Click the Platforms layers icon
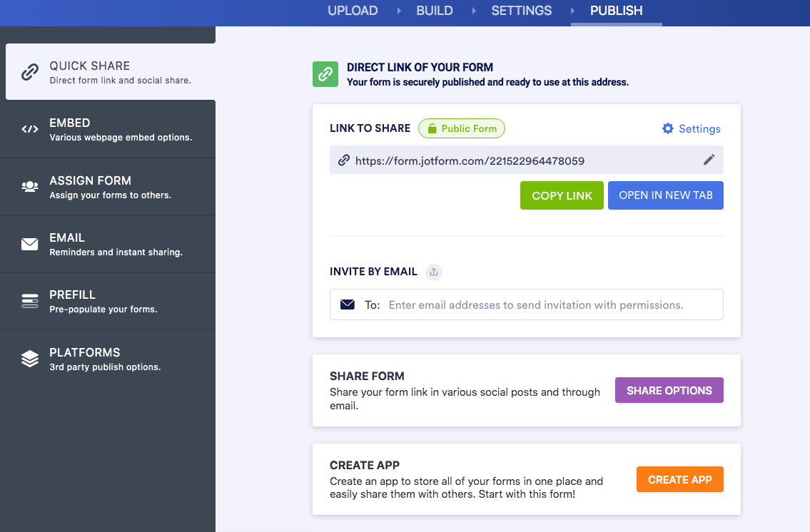Image resolution: width=810 pixels, height=532 pixels. tap(29, 359)
